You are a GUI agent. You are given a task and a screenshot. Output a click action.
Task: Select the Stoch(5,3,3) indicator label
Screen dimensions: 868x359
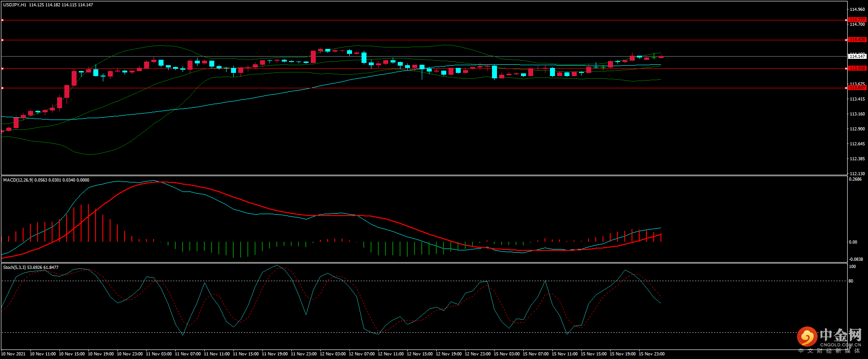click(14, 268)
